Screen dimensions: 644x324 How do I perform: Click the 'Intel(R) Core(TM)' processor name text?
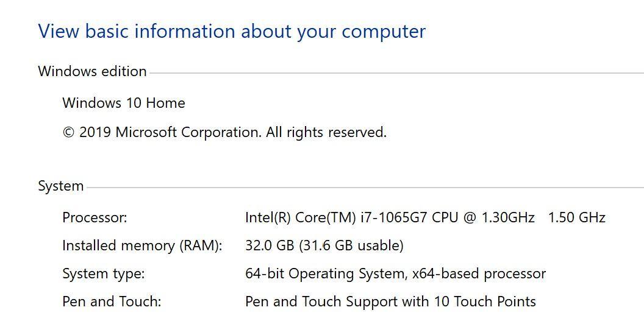(300, 217)
